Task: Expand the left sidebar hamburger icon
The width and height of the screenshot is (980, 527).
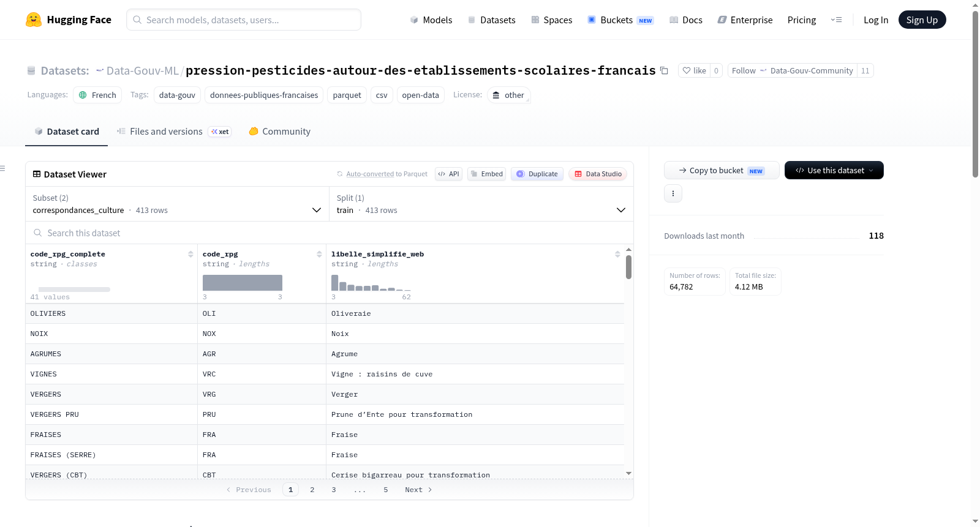Action: coord(2,168)
